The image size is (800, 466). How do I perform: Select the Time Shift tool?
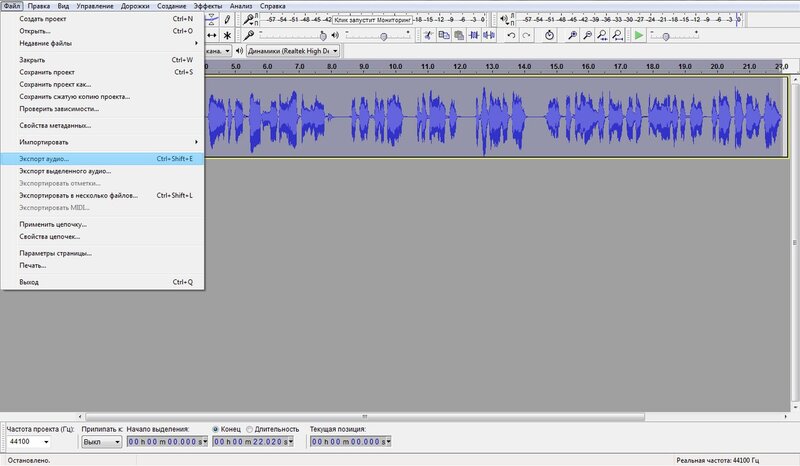click(210, 35)
